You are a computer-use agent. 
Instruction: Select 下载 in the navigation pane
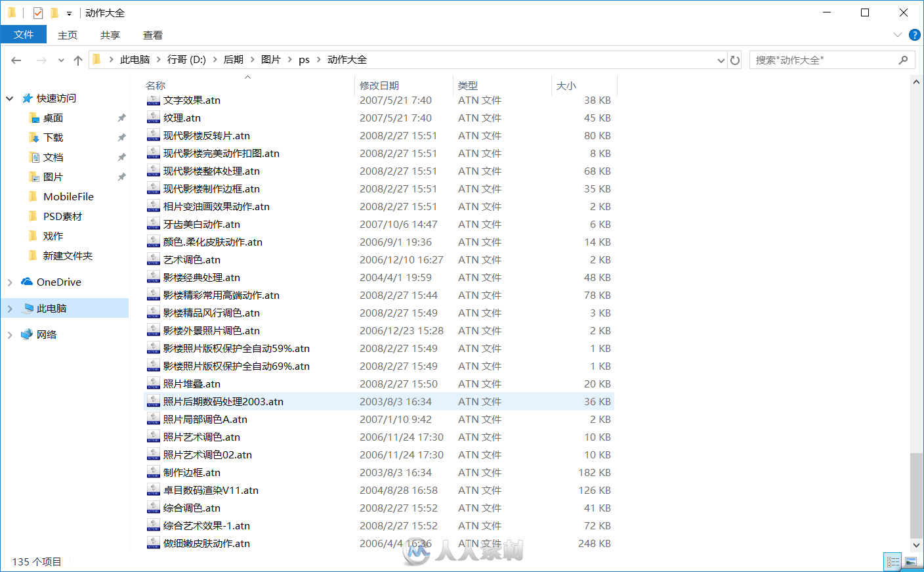(53, 138)
